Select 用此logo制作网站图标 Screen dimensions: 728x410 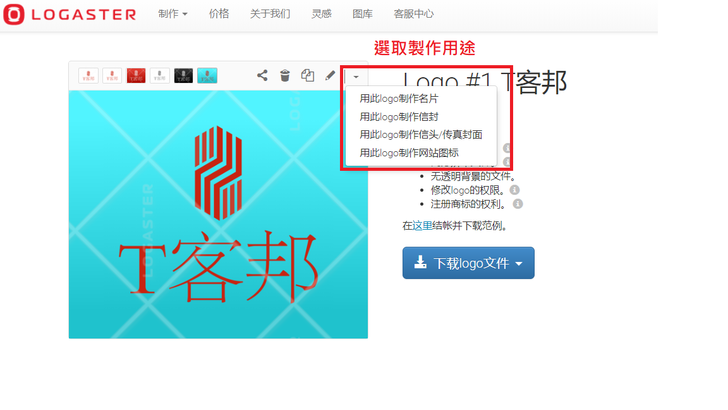point(409,153)
